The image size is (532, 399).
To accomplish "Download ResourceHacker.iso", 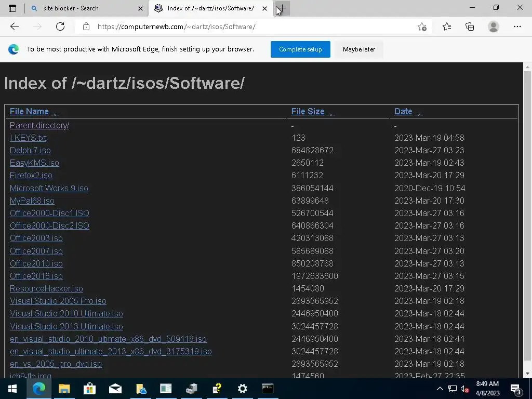I will [46, 288].
